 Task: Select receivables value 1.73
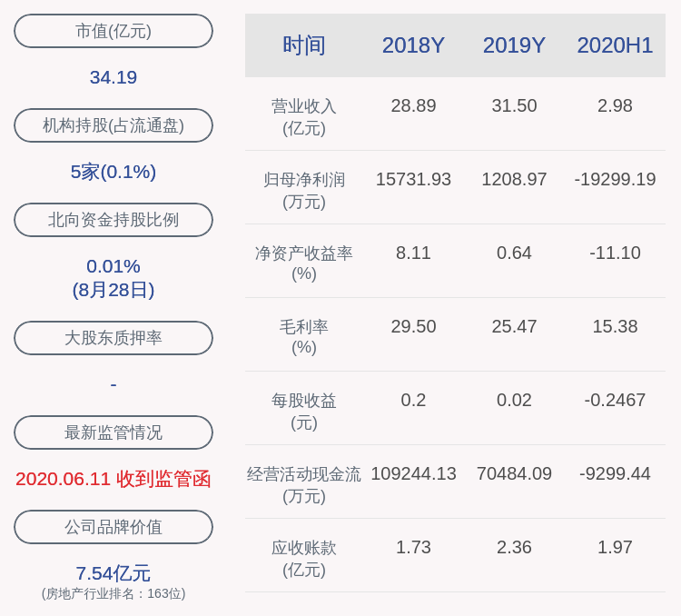pos(413,547)
